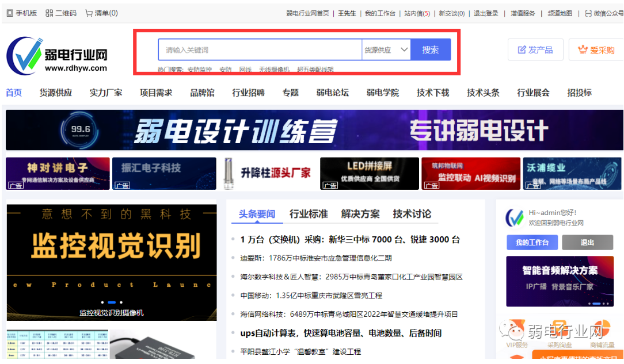Open the 迪爱斯 1786万 news headline
Screen dimensions: 624x364
coord(315,258)
